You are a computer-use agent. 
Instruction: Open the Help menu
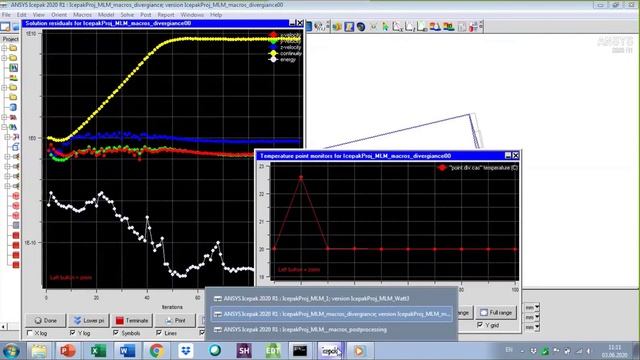coord(216,15)
